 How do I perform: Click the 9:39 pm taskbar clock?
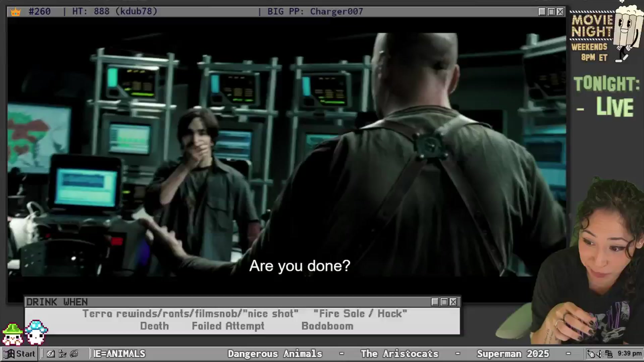click(x=630, y=353)
